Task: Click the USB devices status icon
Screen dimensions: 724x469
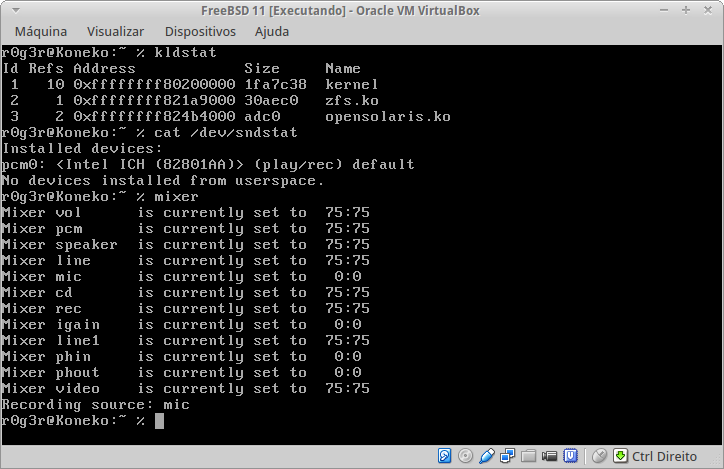Action: click(x=486, y=456)
